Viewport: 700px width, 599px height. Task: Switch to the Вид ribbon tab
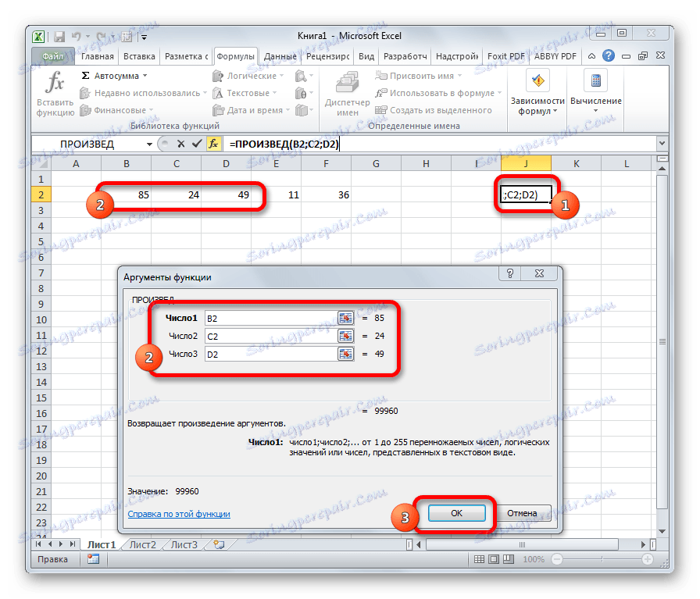366,56
